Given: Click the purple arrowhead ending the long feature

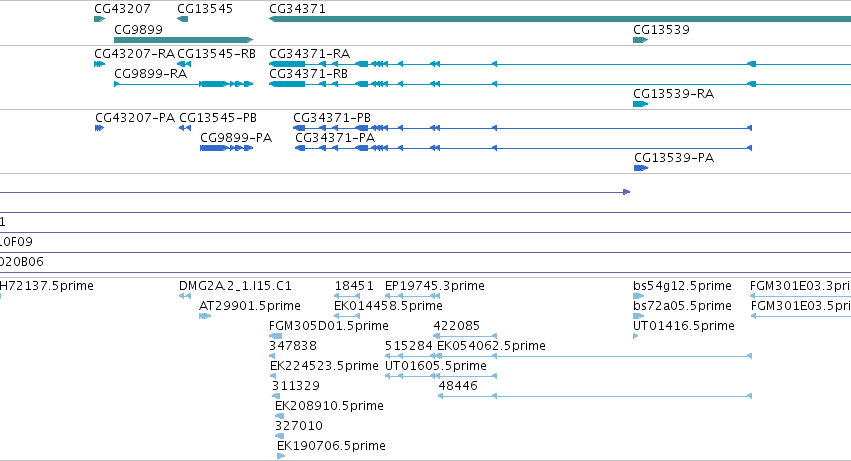Looking at the screenshot, I should pyautogui.click(x=626, y=192).
